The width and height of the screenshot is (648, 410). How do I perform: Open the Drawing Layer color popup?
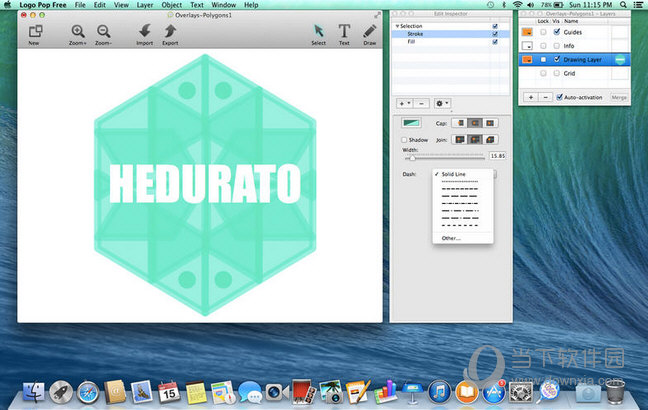(527, 60)
